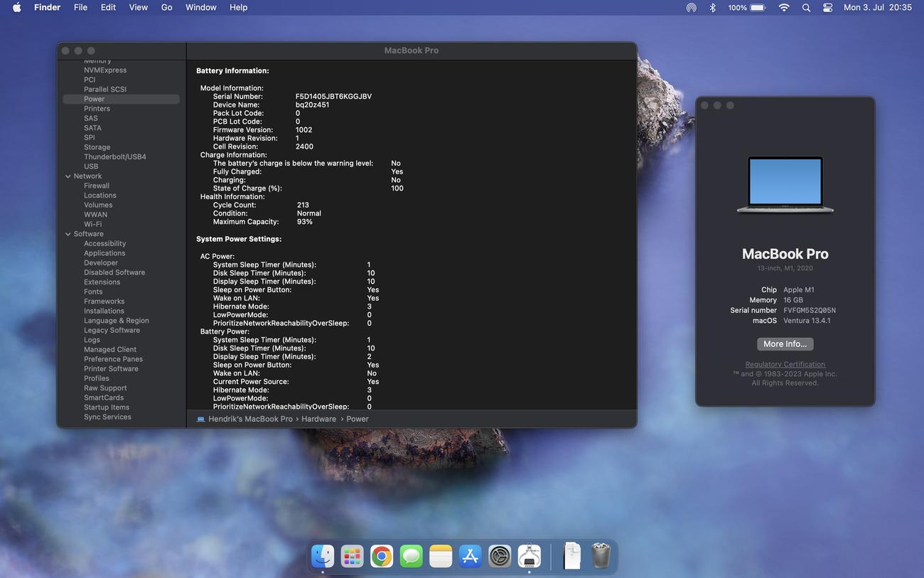Select Language & Region in the sidebar
The image size is (924, 578).
tap(117, 321)
